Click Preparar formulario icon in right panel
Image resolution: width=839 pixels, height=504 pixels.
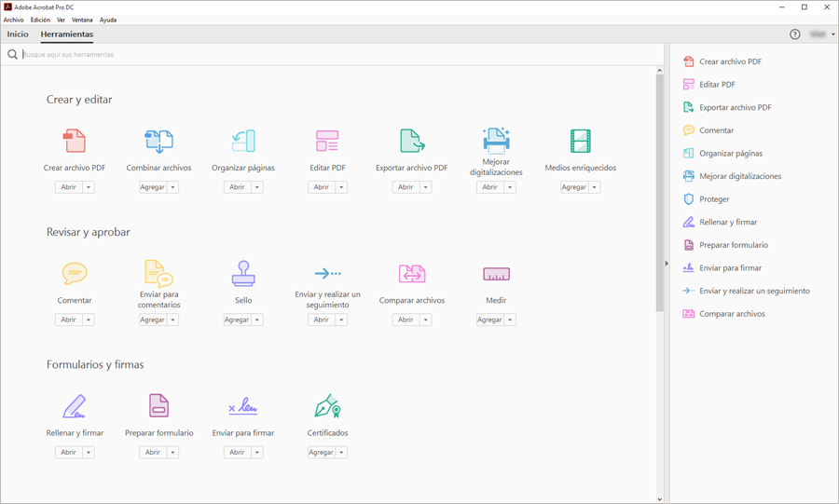pyautogui.click(x=689, y=245)
